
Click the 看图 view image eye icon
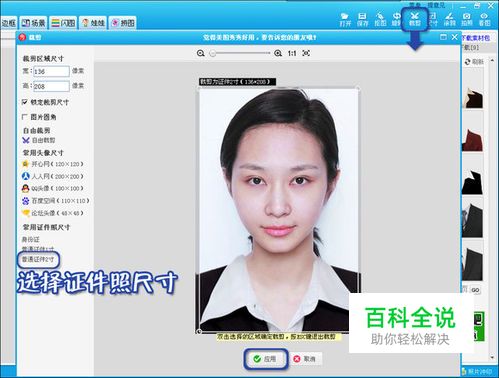pyautogui.click(x=484, y=20)
